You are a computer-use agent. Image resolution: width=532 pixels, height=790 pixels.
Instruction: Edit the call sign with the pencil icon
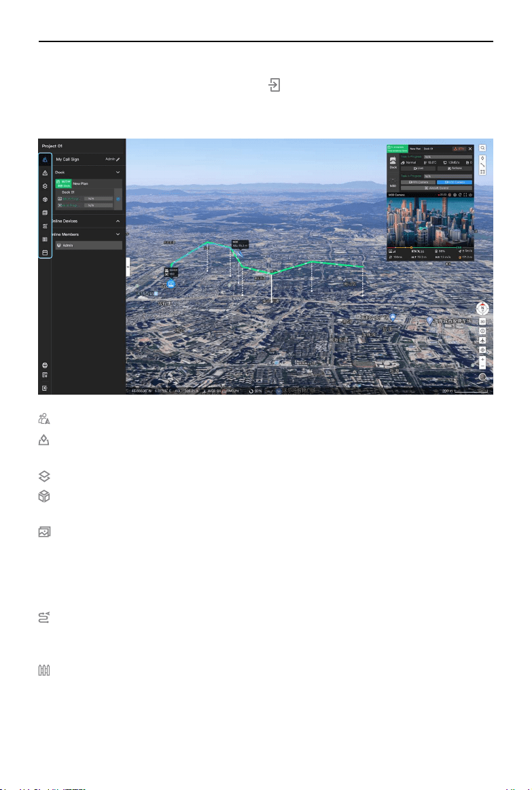pyautogui.click(x=118, y=159)
